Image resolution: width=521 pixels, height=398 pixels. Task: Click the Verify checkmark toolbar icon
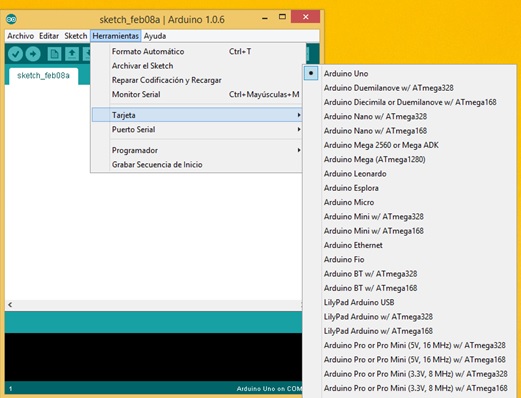[15, 54]
